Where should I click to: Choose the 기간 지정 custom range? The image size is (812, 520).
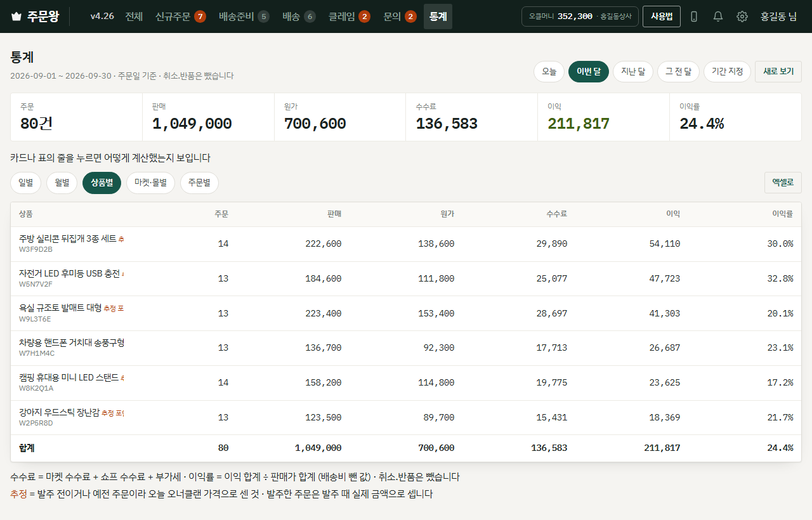727,72
